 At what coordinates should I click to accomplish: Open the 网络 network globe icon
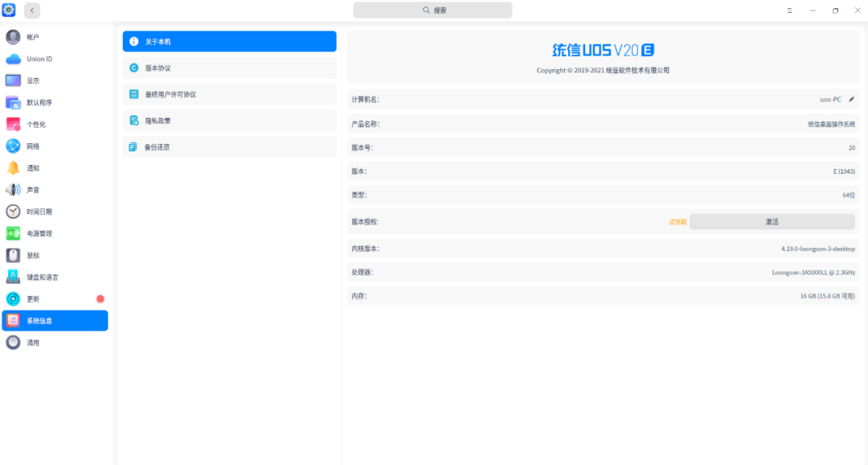tap(13, 146)
